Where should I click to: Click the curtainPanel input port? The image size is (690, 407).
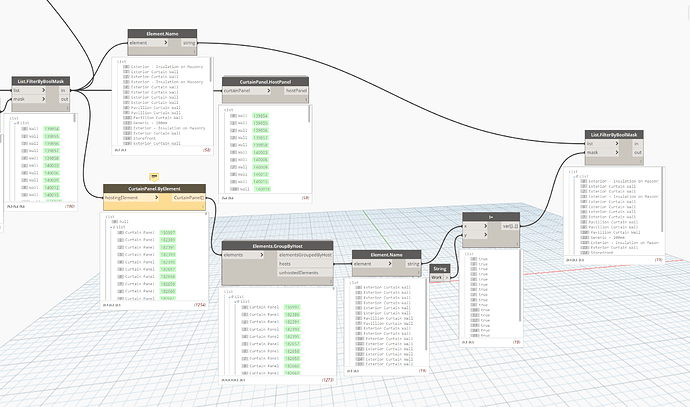[x=247, y=91]
